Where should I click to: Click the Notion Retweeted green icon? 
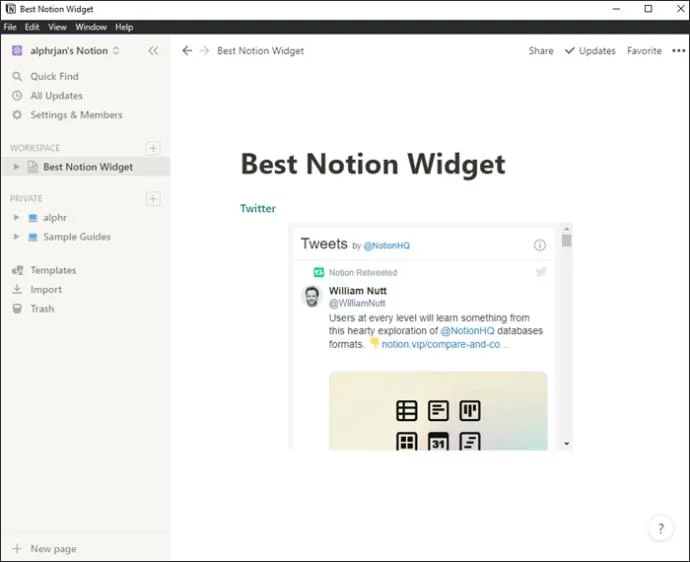[x=319, y=272]
